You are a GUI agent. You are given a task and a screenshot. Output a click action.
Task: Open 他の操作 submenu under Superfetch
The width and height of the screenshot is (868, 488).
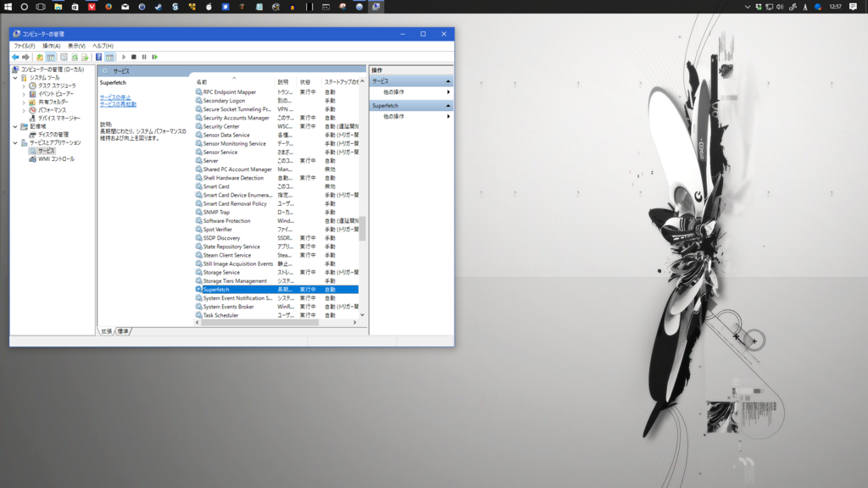tap(411, 117)
